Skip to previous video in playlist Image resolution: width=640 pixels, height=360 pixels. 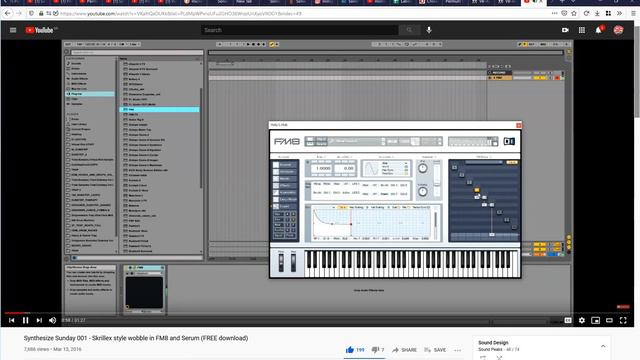(x=11, y=320)
